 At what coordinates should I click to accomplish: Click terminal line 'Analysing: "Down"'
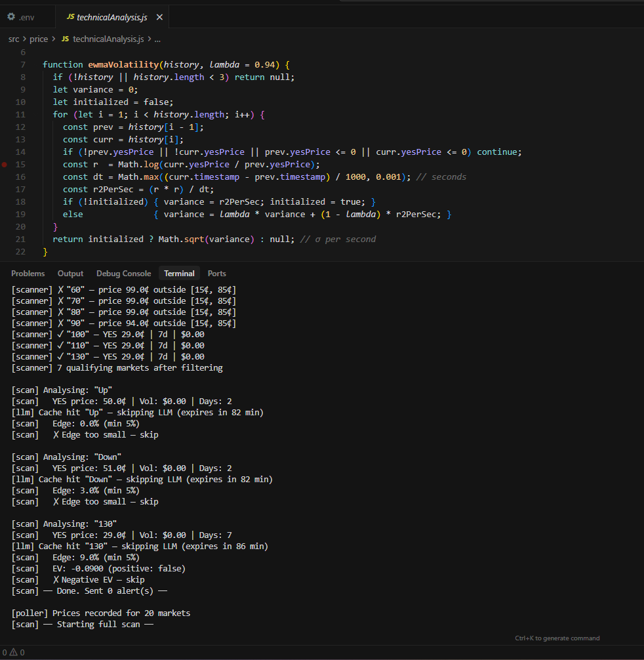point(66,457)
